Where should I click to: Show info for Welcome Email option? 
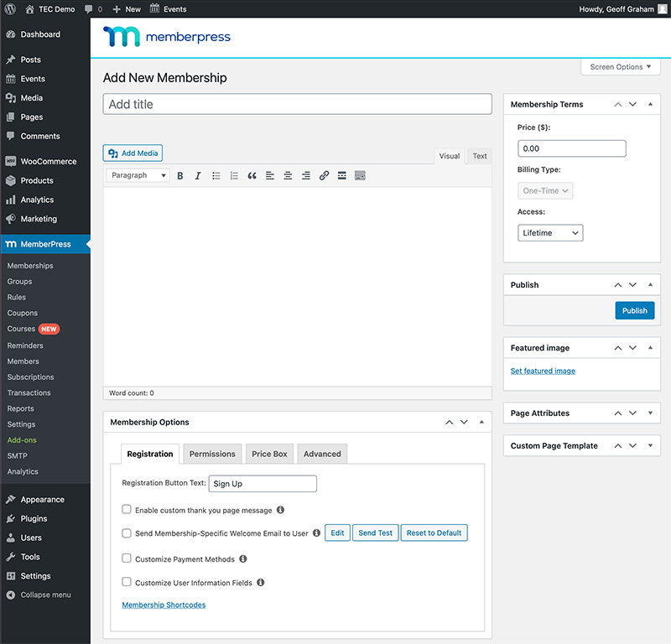(316, 532)
